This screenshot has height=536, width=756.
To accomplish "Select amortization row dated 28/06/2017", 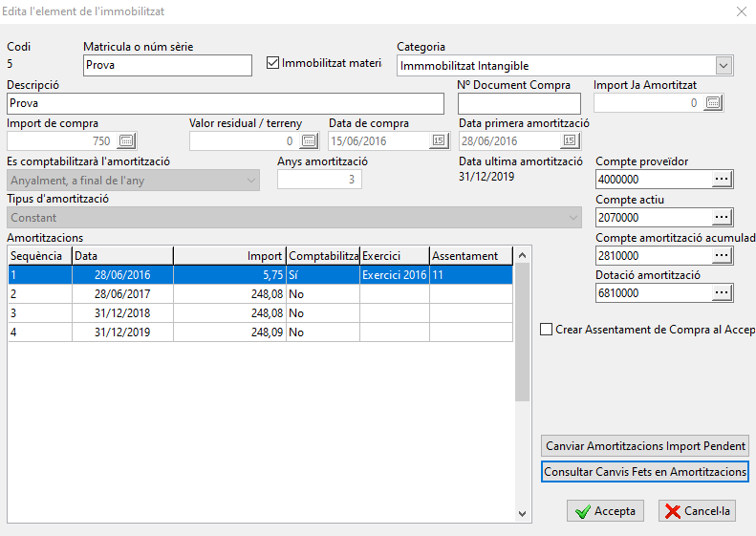I will pos(260,294).
